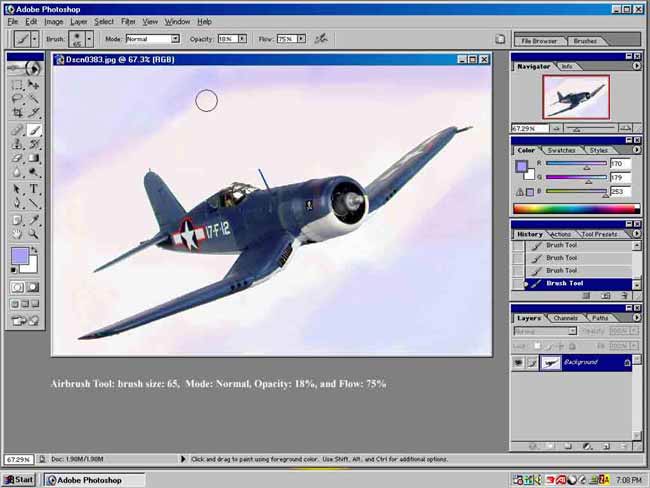The image size is (650, 488).
Task: Select the Crop tool
Action: (17, 113)
